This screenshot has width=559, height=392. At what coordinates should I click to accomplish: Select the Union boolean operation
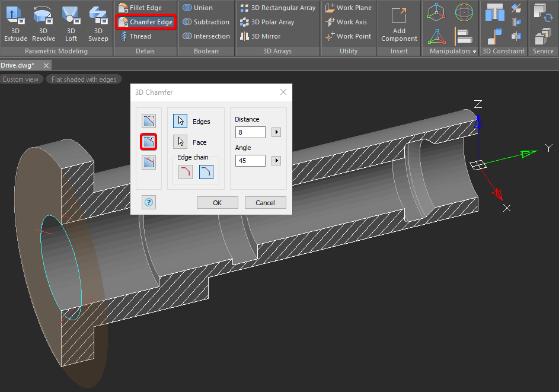(x=198, y=8)
